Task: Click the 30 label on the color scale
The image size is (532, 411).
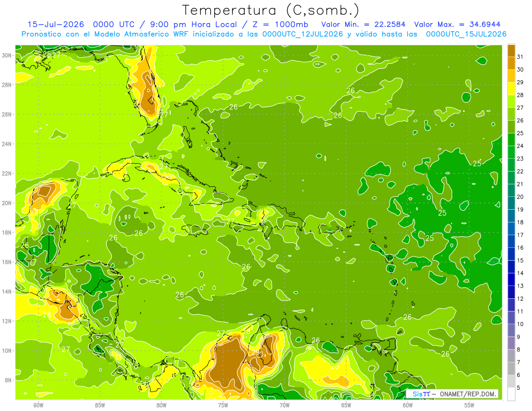Action: tap(520, 70)
